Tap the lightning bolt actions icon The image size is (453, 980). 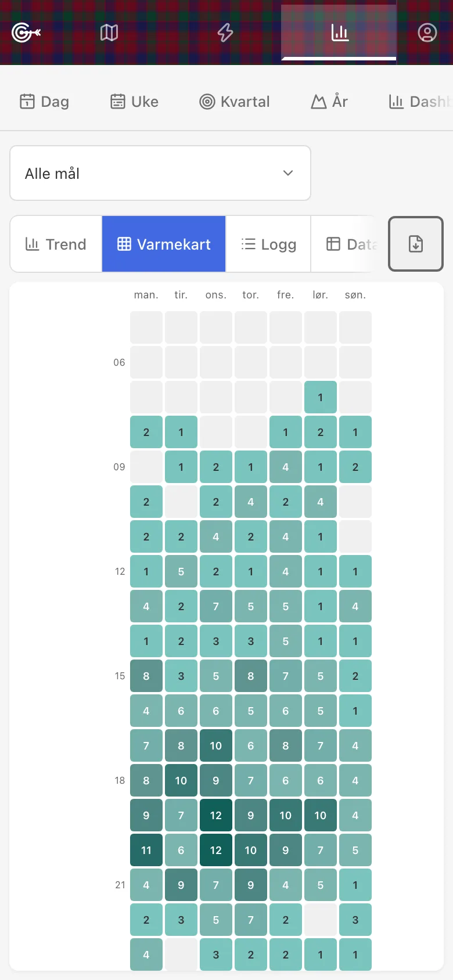pyautogui.click(x=225, y=33)
